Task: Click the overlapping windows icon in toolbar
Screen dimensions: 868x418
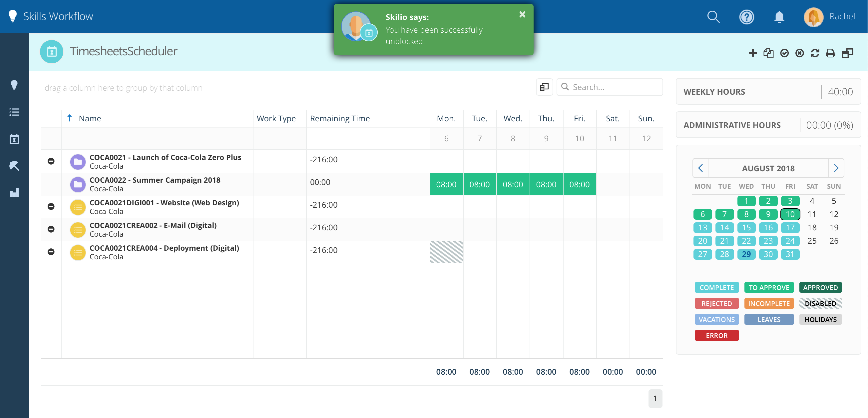Action: pos(847,53)
